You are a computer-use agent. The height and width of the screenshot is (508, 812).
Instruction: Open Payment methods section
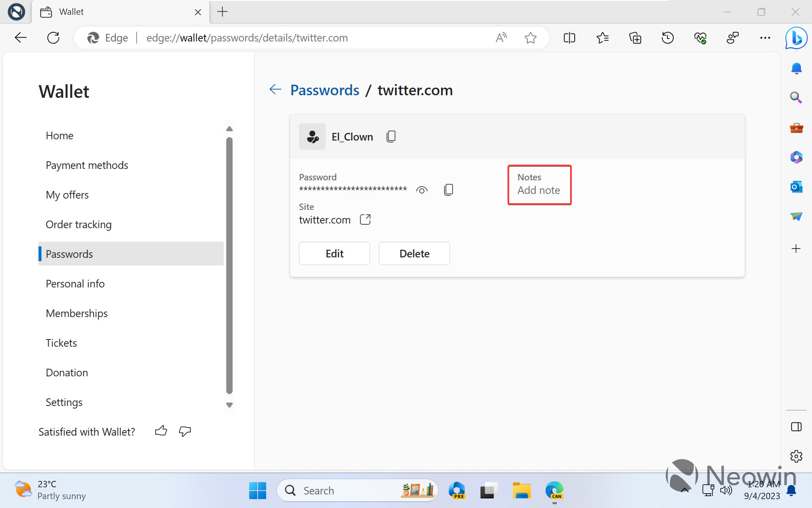87,165
